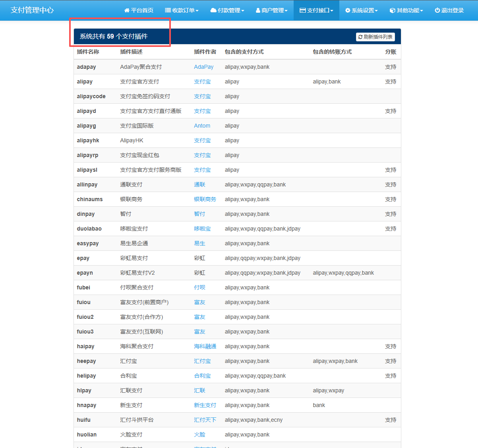Click 支持 in the huifu row

[391, 420]
